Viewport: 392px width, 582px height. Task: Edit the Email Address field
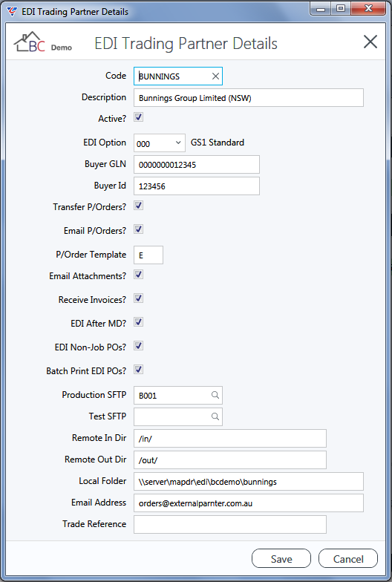click(248, 503)
